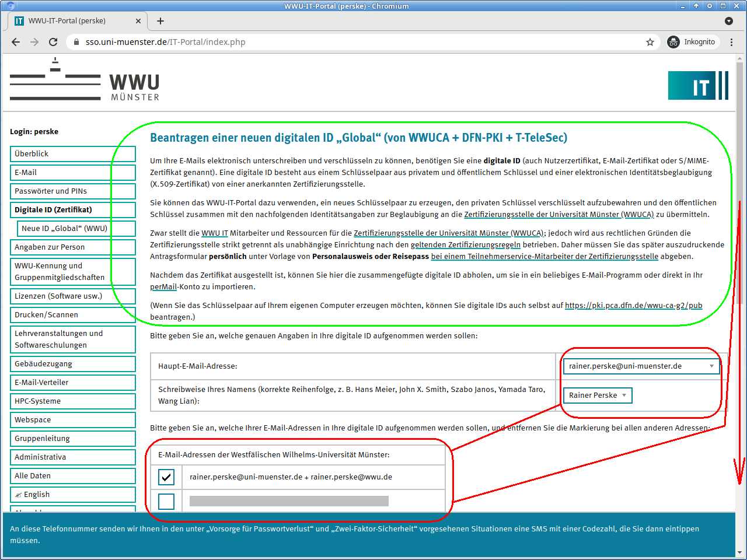Select Passwörter und PINs in sidebar
This screenshot has width=747, height=560.
[72, 191]
